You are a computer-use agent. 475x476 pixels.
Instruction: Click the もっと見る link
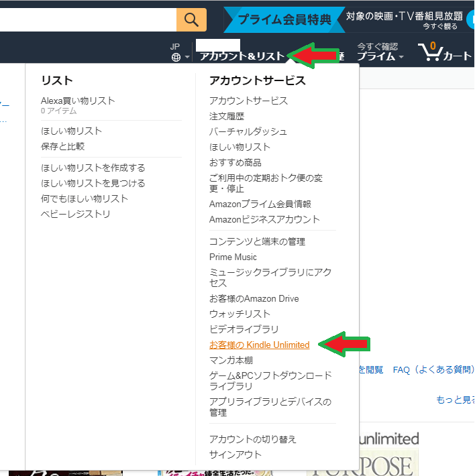tap(455, 400)
